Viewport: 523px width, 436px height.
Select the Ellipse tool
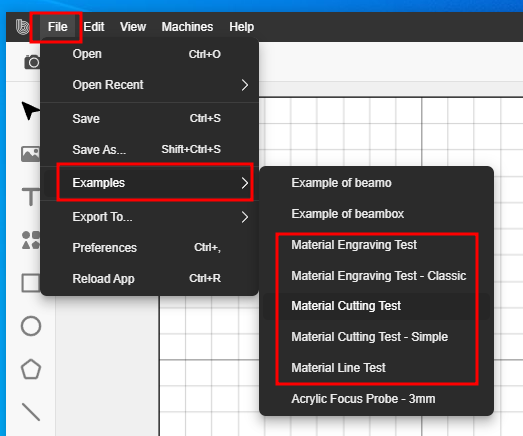pos(31,326)
